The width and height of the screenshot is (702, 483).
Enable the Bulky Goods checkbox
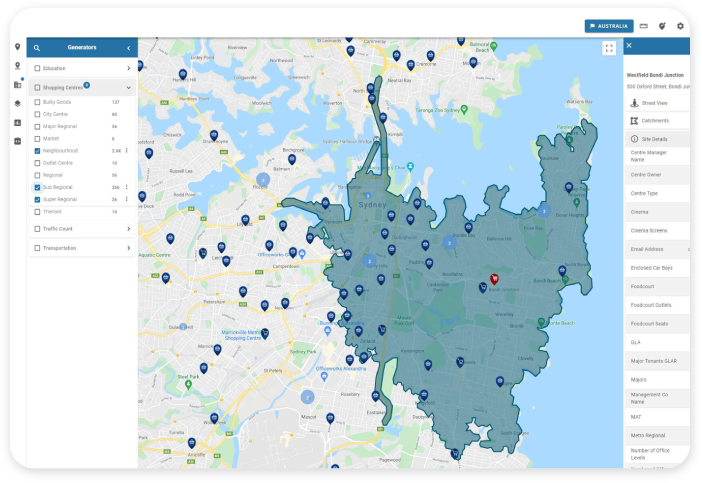pyautogui.click(x=38, y=102)
